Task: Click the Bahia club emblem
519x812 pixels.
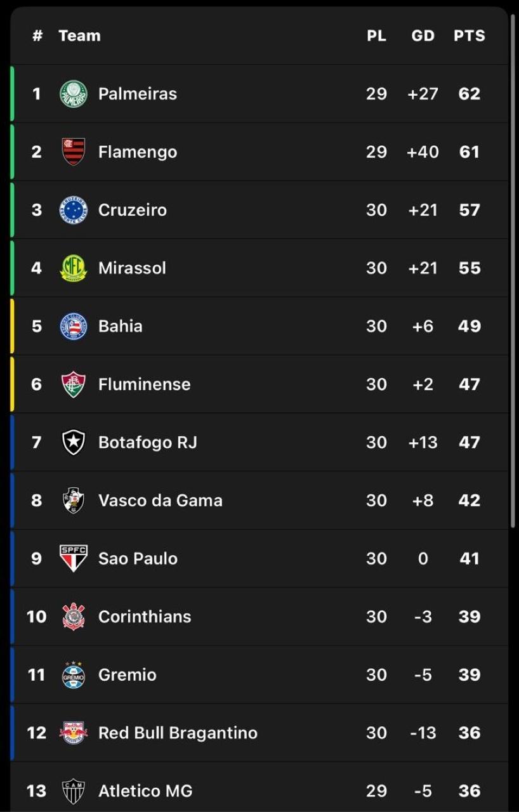Action: point(73,326)
